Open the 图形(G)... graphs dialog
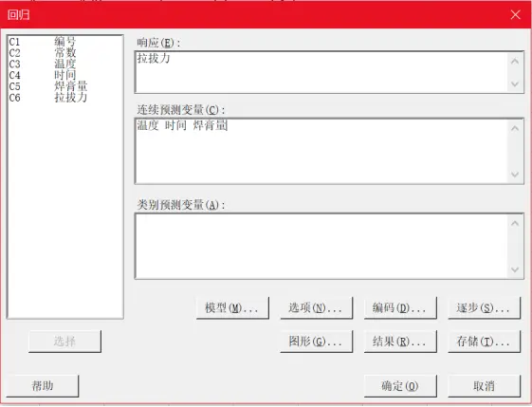Screen dimensions: 532x407 (x=316, y=342)
